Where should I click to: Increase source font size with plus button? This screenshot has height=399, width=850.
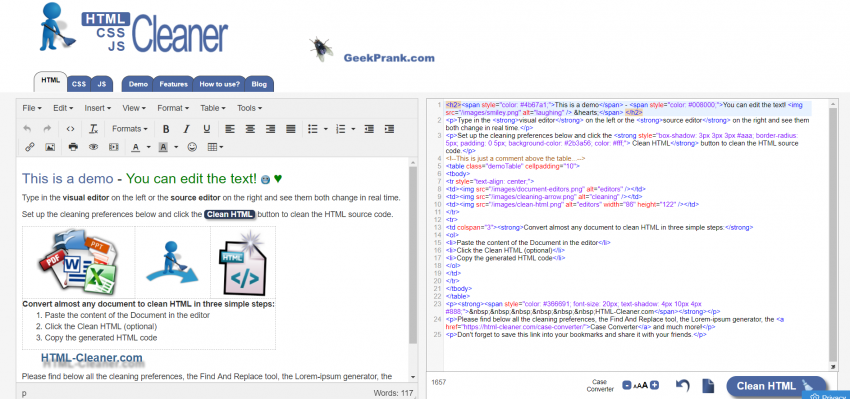[654, 385]
